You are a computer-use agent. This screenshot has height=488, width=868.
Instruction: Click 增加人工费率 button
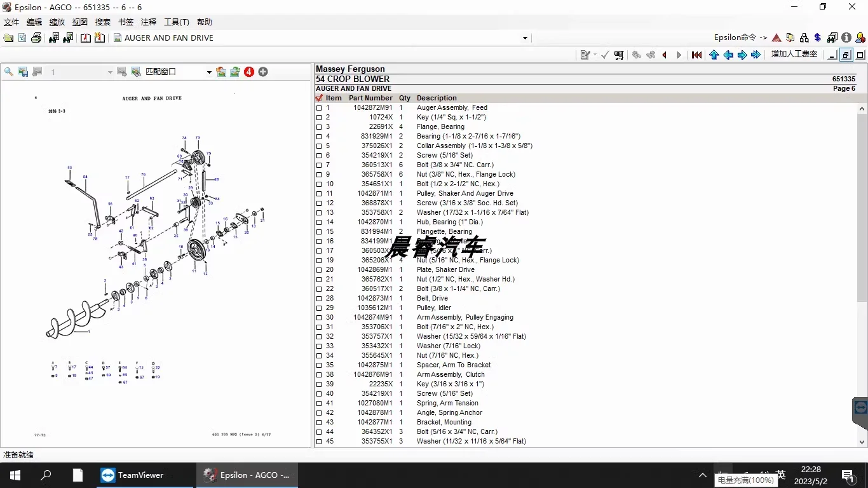[794, 55]
